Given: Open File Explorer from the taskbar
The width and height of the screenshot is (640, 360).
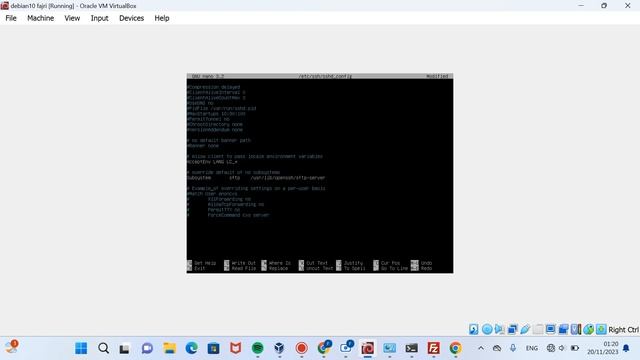Looking at the screenshot, I should pos(169,348).
